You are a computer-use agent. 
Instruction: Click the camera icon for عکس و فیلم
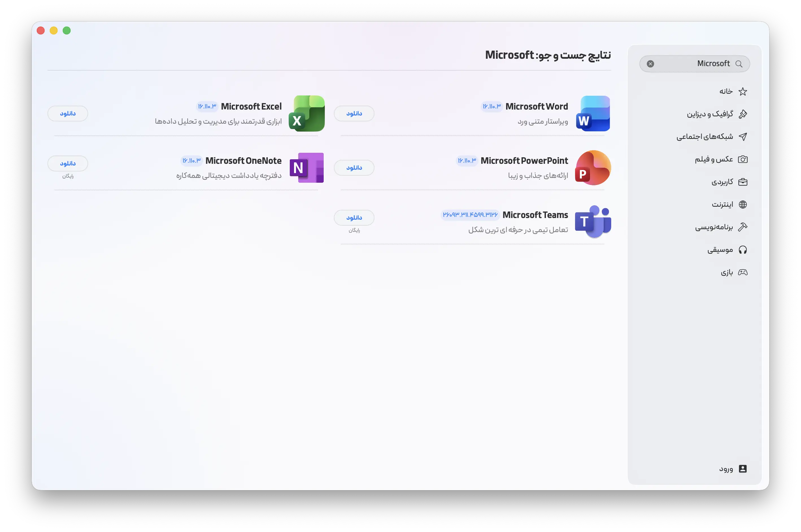tap(743, 159)
